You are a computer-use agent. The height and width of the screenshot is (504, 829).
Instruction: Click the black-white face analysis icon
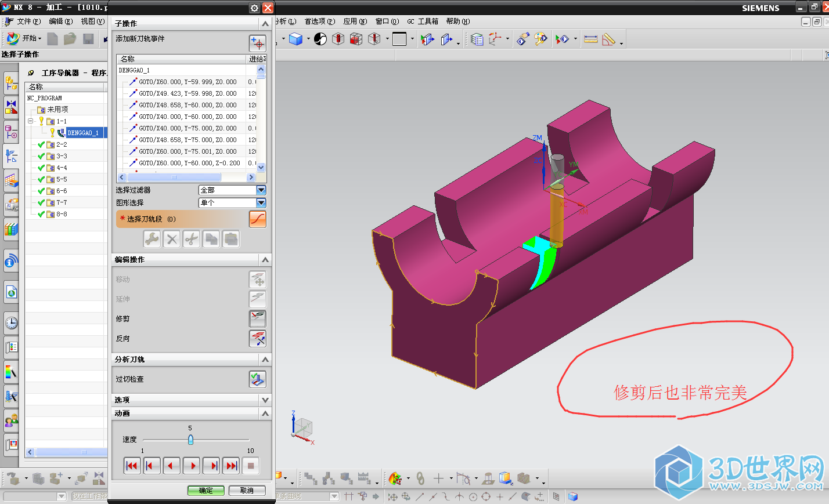[x=320, y=39]
